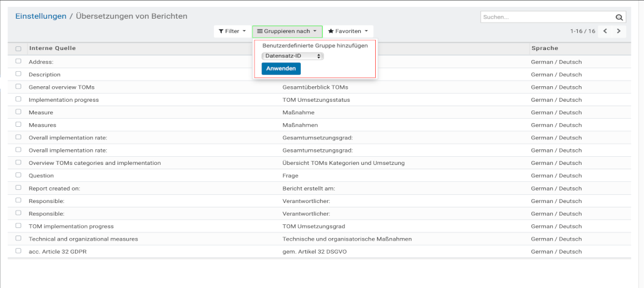Check the Measures row checkbox
Screen dimensions: 644x288
pos(18,125)
